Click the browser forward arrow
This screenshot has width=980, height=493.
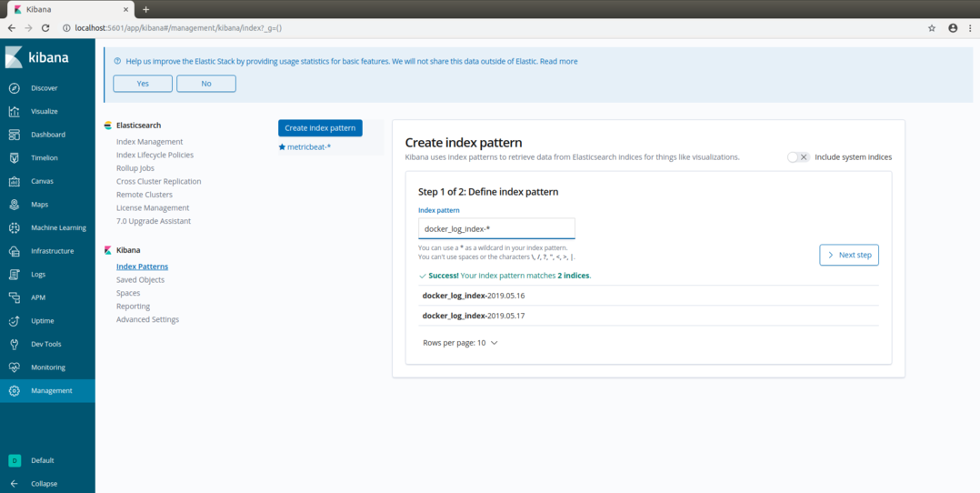pos(28,28)
